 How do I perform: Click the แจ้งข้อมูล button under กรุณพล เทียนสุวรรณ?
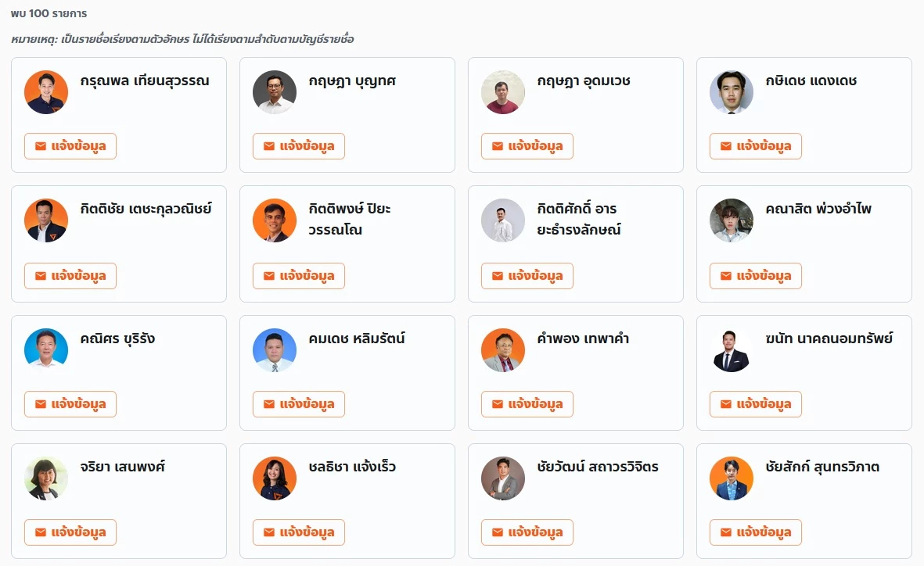70,146
